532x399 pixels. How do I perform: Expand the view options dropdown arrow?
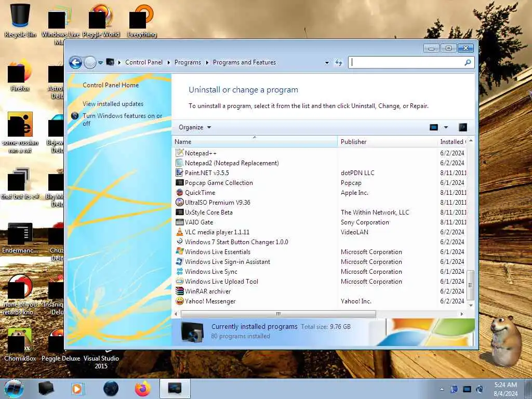coord(446,127)
